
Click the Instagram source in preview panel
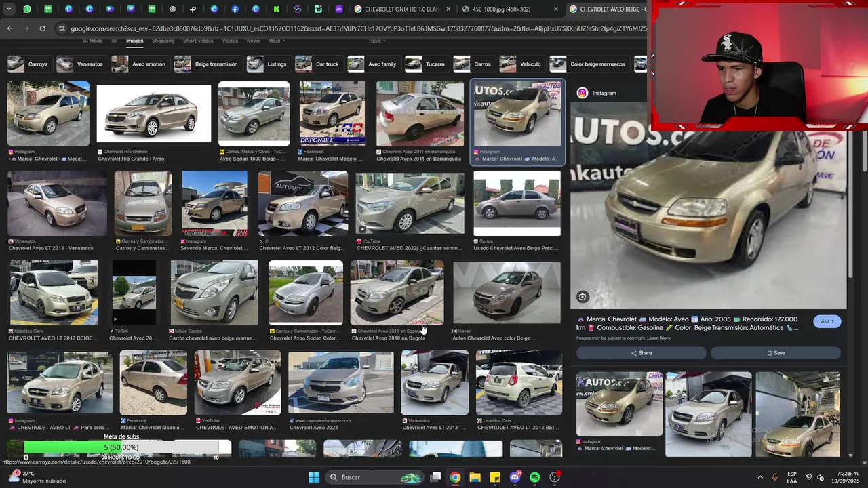[597, 93]
